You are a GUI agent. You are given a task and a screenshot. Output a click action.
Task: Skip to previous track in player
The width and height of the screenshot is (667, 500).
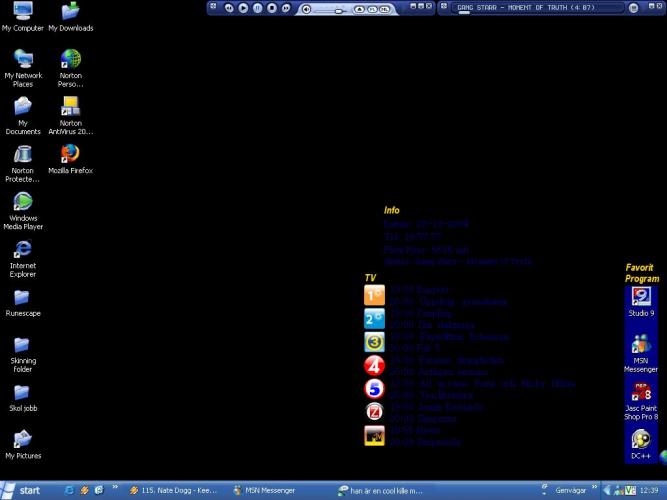(x=229, y=8)
